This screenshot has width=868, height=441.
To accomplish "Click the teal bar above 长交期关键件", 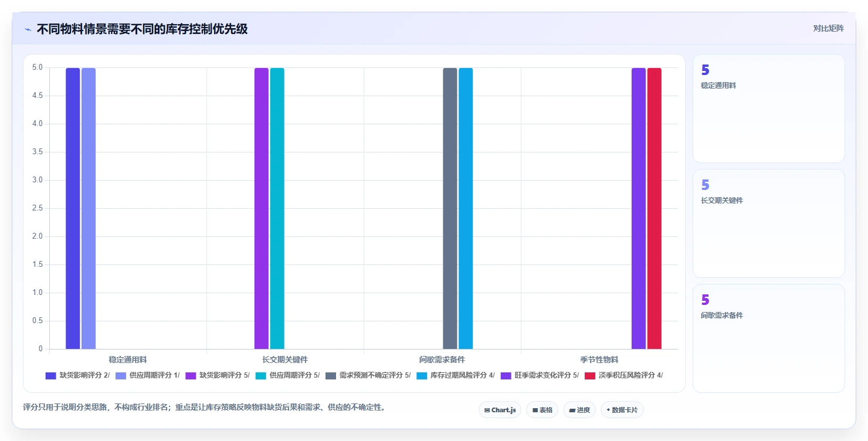I will point(277,208).
